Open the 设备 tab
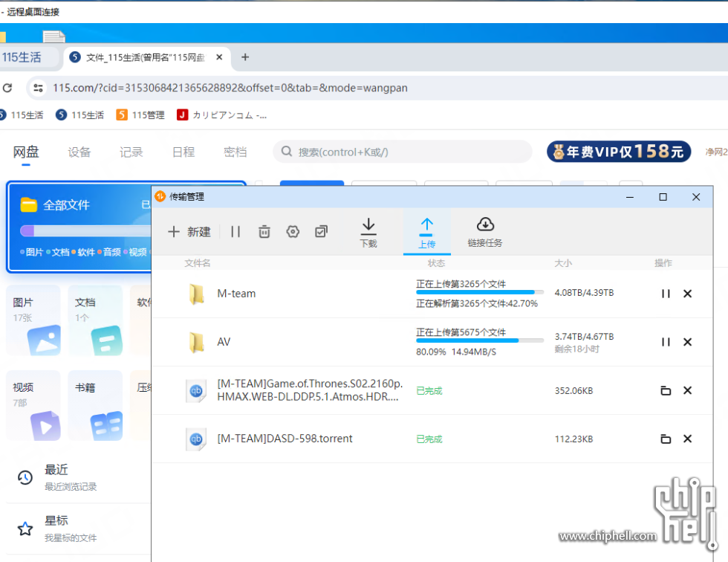 click(x=79, y=152)
